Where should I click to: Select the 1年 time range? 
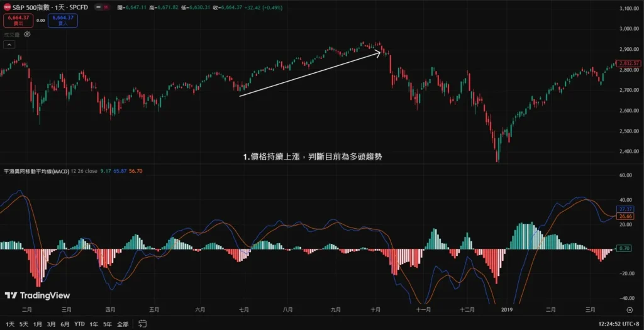[94, 324]
